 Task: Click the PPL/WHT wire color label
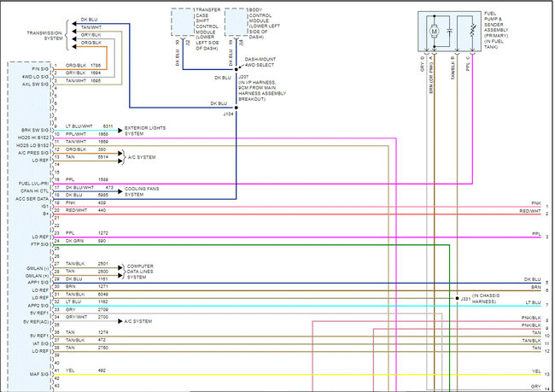point(76,134)
